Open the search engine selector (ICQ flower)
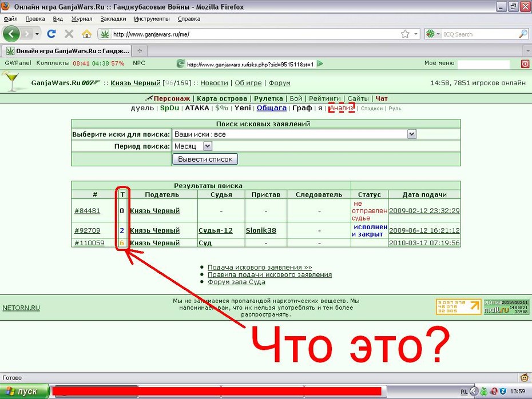This screenshot has height=399, width=532. point(433,34)
